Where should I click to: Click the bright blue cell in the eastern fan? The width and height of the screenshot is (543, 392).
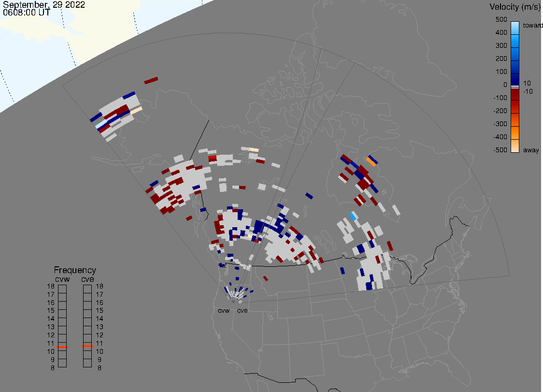(353, 217)
